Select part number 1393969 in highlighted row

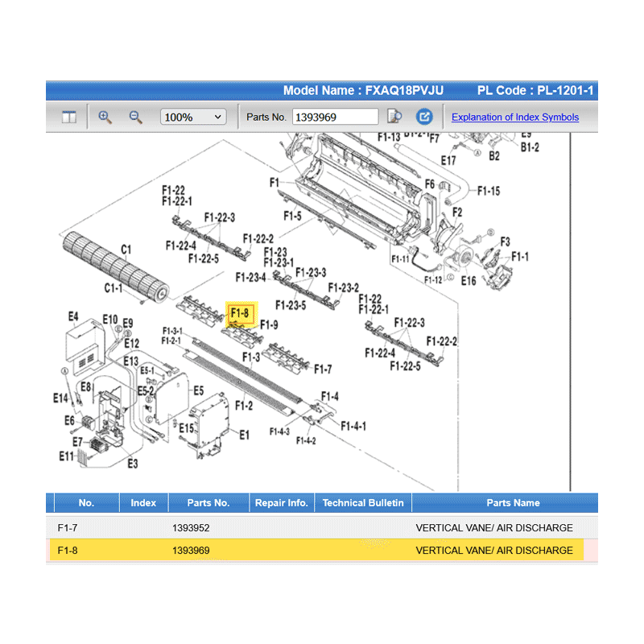pyautogui.click(x=191, y=551)
